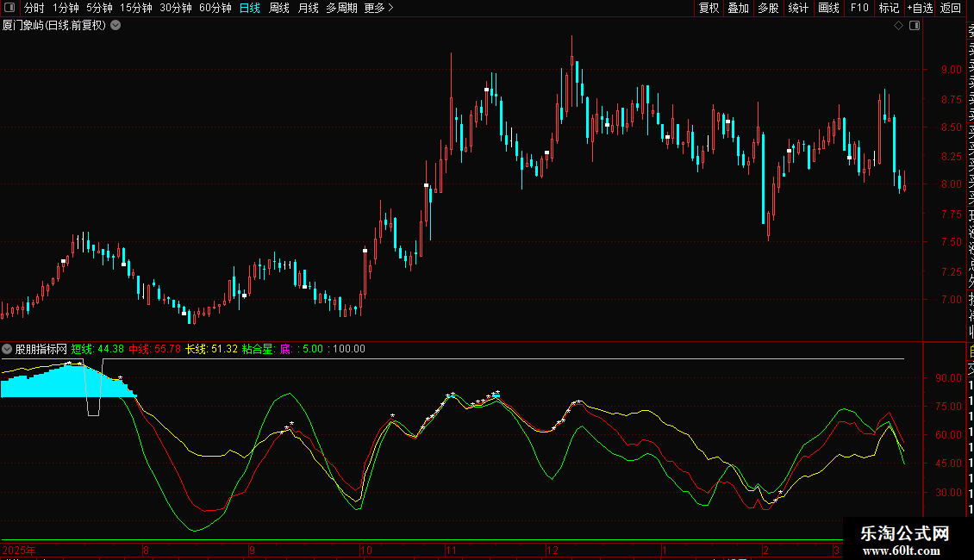Click the month 9 timeline marker

252,550
